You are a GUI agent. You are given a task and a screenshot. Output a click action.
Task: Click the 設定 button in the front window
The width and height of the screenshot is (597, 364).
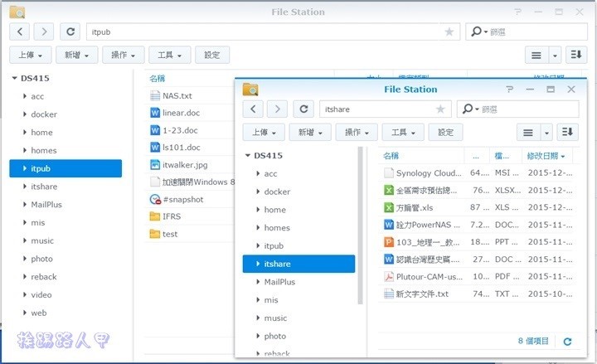click(446, 133)
